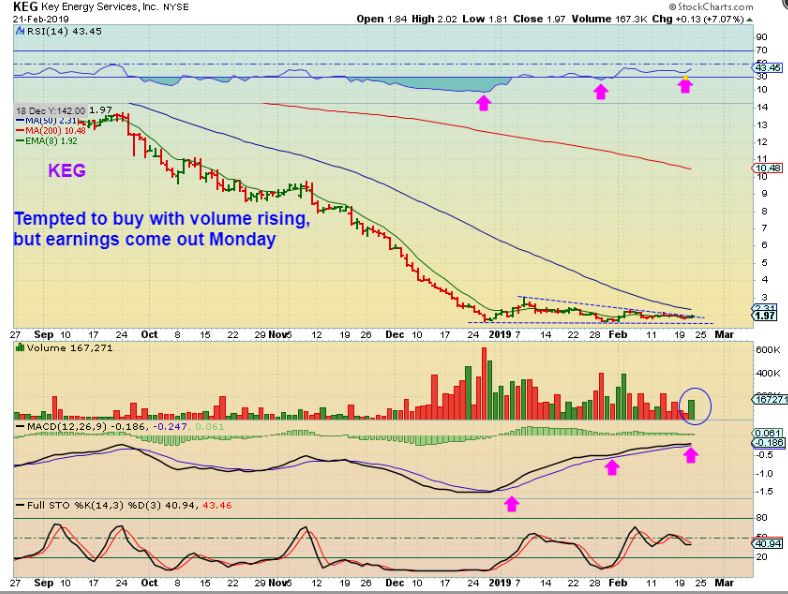The width and height of the screenshot is (788, 594).
Task: Click the Chg +0.13 (+7.07%) readout
Action: [698, 19]
